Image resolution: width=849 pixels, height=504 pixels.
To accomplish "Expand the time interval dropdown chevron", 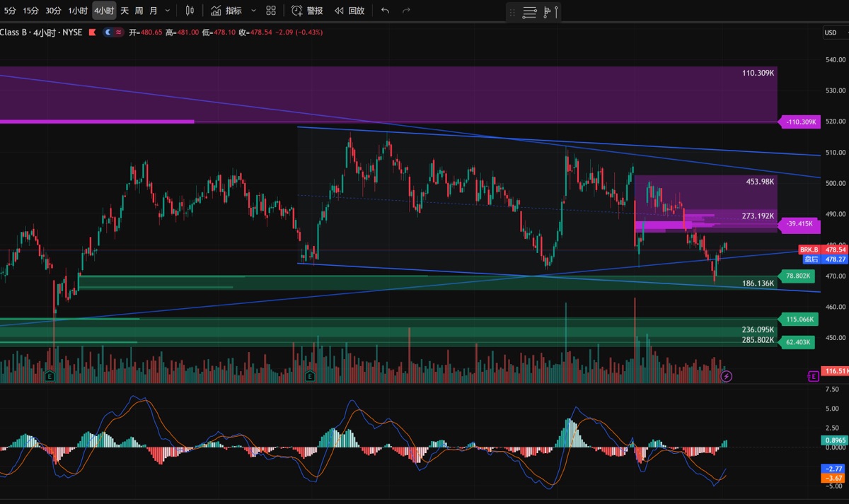I will [167, 11].
